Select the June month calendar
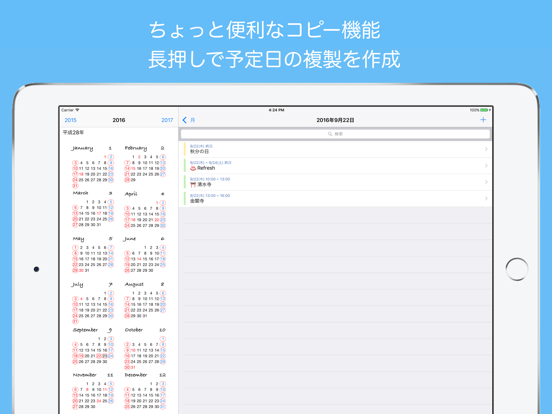552x414 pixels. click(x=145, y=255)
